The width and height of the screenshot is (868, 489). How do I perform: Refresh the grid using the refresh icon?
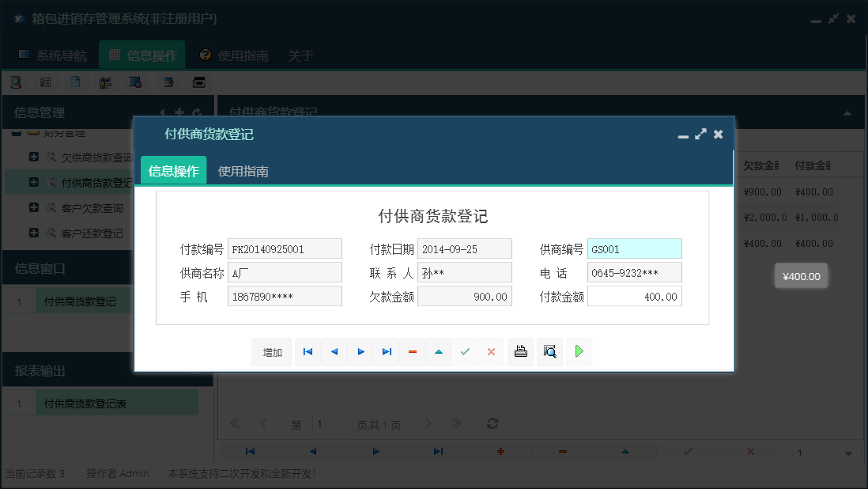pyautogui.click(x=492, y=423)
